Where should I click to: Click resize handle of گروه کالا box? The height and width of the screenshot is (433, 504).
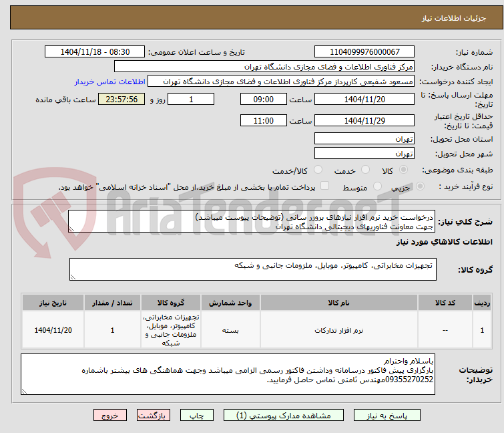tap(73, 277)
